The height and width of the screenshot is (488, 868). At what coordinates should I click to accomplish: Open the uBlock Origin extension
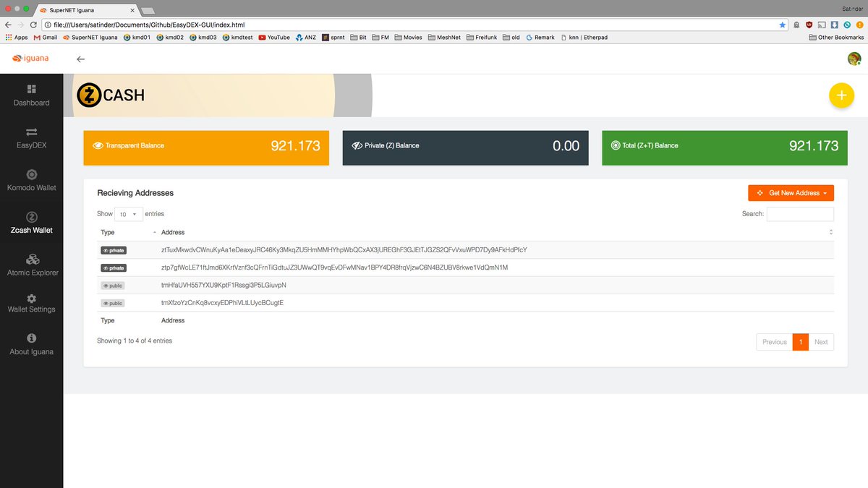click(809, 25)
